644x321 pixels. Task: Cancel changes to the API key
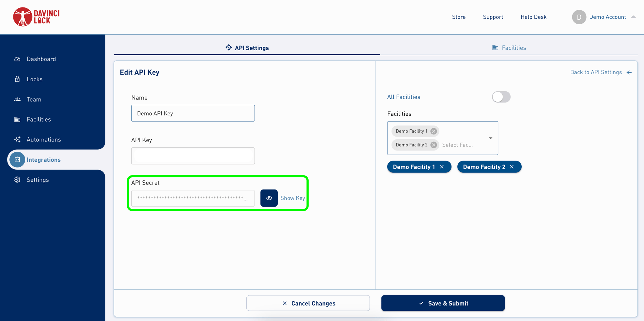(308, 303)
